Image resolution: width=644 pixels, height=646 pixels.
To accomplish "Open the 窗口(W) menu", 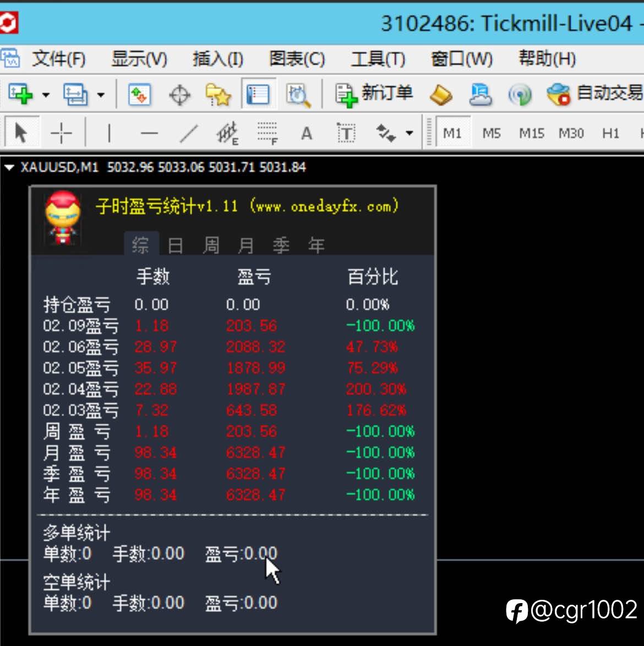I will 461,58.
